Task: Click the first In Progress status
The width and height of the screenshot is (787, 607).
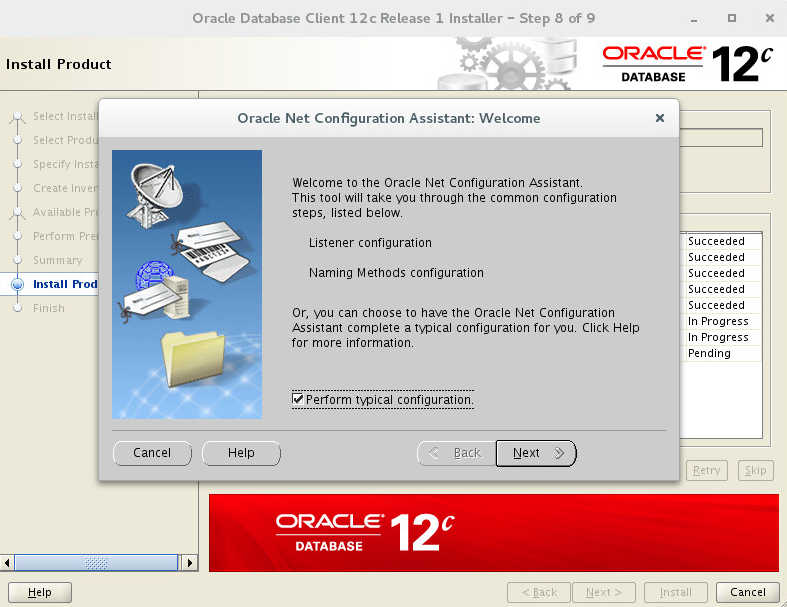Action: point(718,321)
